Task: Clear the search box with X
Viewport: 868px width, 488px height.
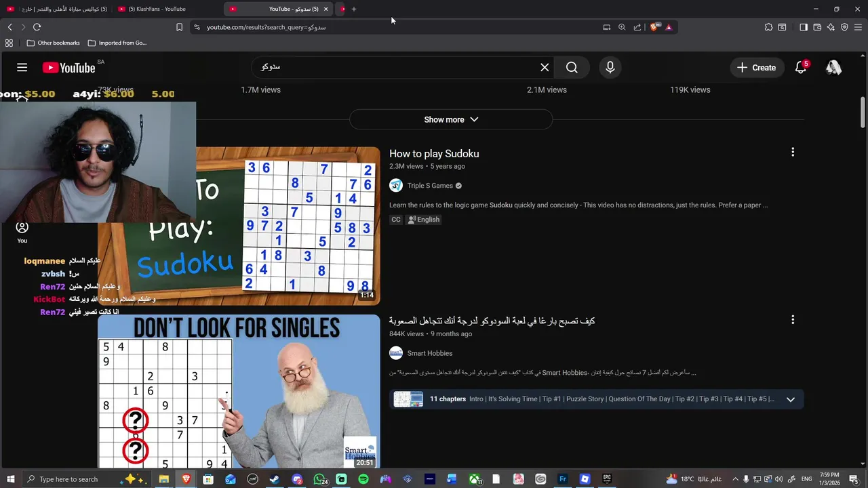Action: [x=545, y=67]
